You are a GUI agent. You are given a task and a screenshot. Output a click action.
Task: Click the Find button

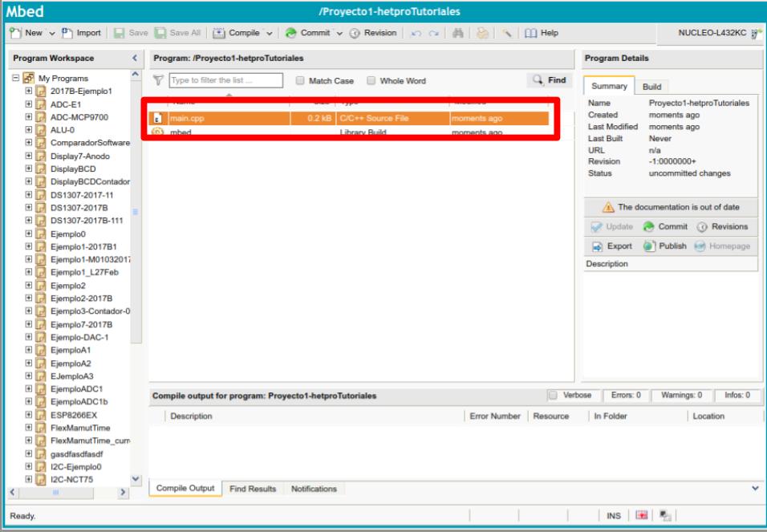coord(549,79)
